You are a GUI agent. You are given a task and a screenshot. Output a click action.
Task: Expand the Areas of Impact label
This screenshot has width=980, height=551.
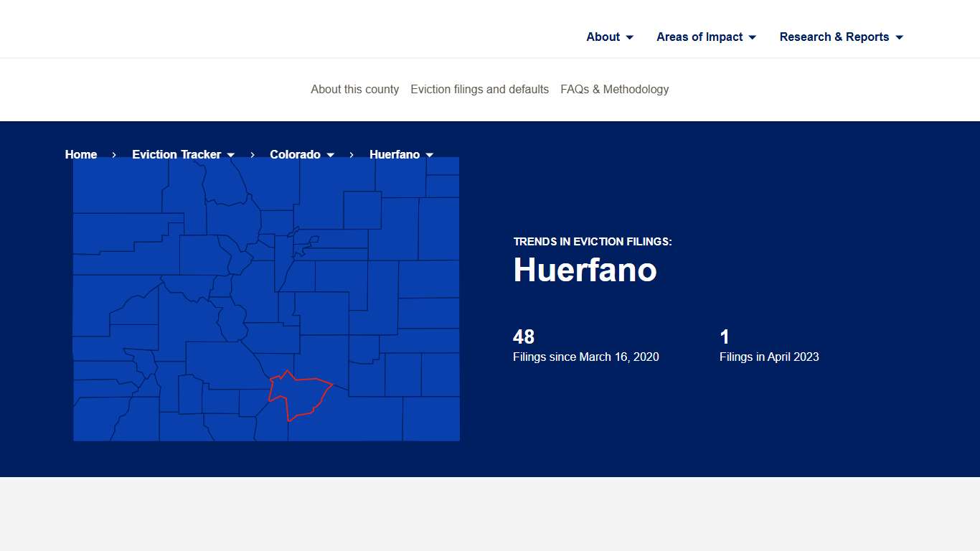(699, 37)
